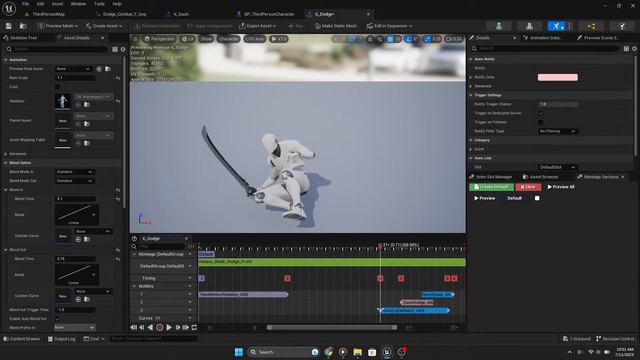Click the Perspective viewport button
640x360 pixels.
pyautogui.click(x=159, y=39)
